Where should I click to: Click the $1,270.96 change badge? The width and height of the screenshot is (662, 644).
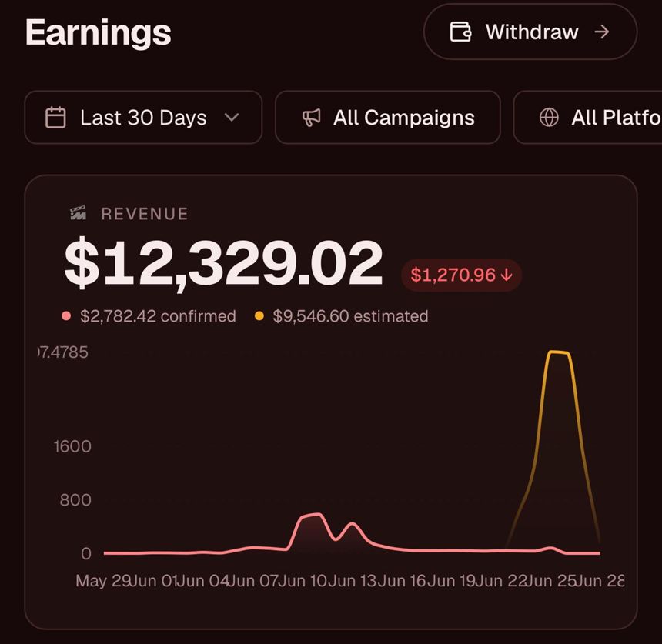click(x=461, y=275)
